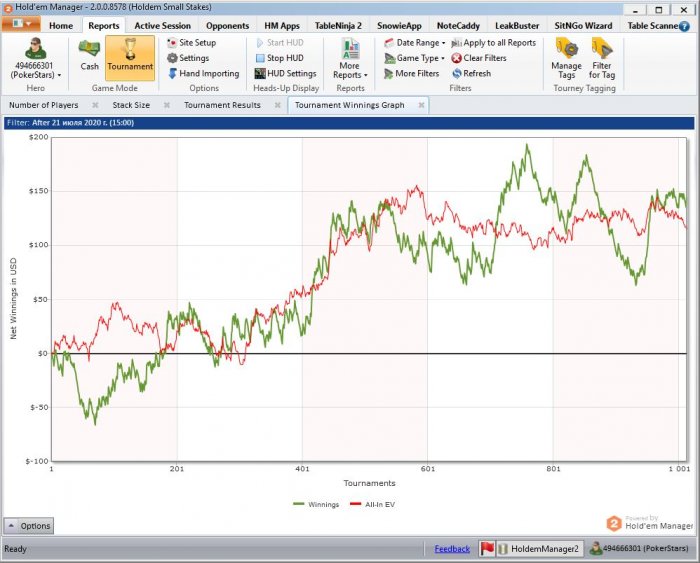This screenshot has width=700, height=563.
Task: Open the Active Session ribbon tab
Action: [x=162, y=26]
